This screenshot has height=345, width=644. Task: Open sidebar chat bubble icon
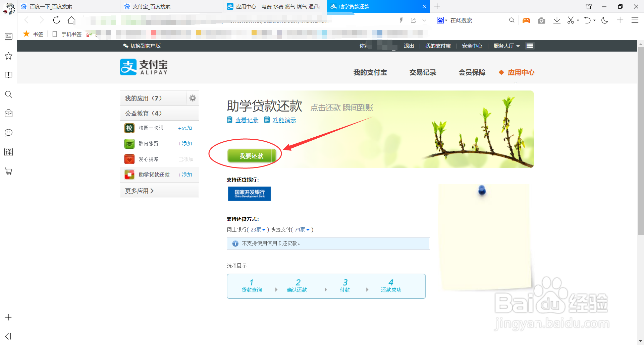(x=8, y=133)
